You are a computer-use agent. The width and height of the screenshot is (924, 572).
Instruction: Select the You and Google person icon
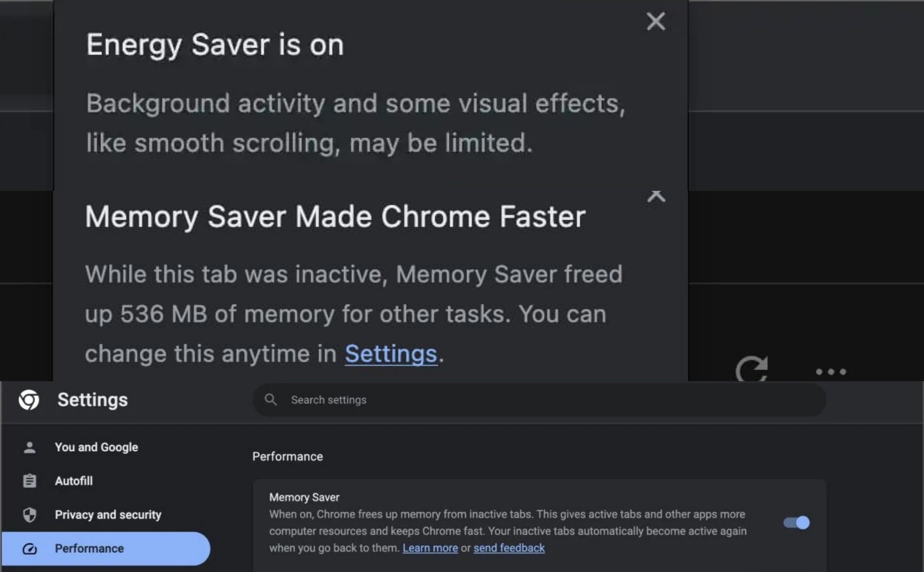tap(30, 447)
